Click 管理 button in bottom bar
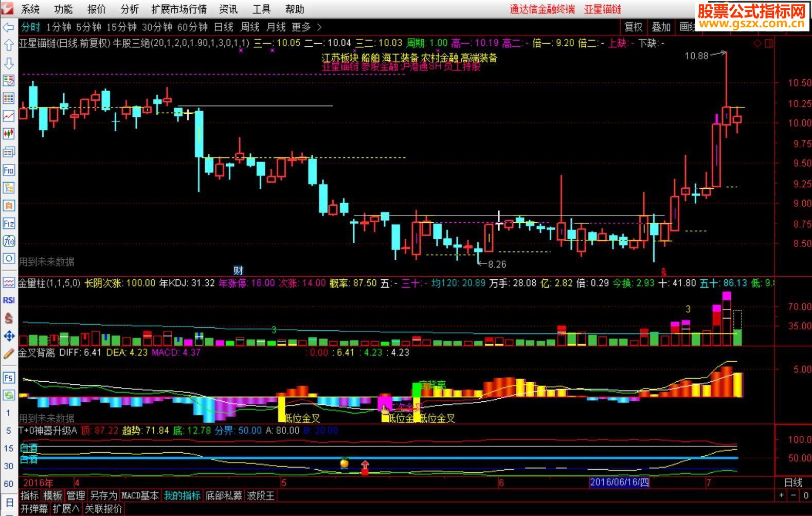Image resolution: width=812 pixels, height=516 pixels. (76, 496)
